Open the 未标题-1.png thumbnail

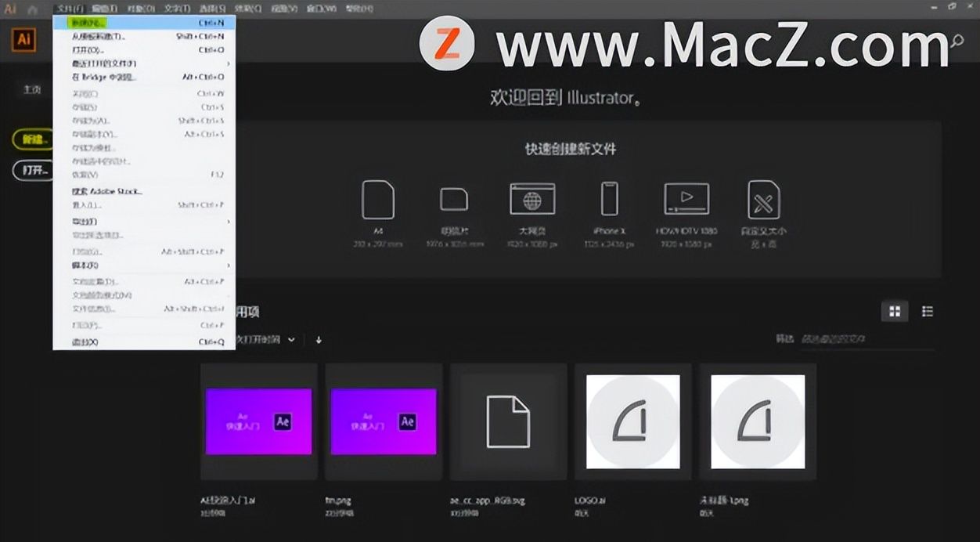tap(758, 421)
